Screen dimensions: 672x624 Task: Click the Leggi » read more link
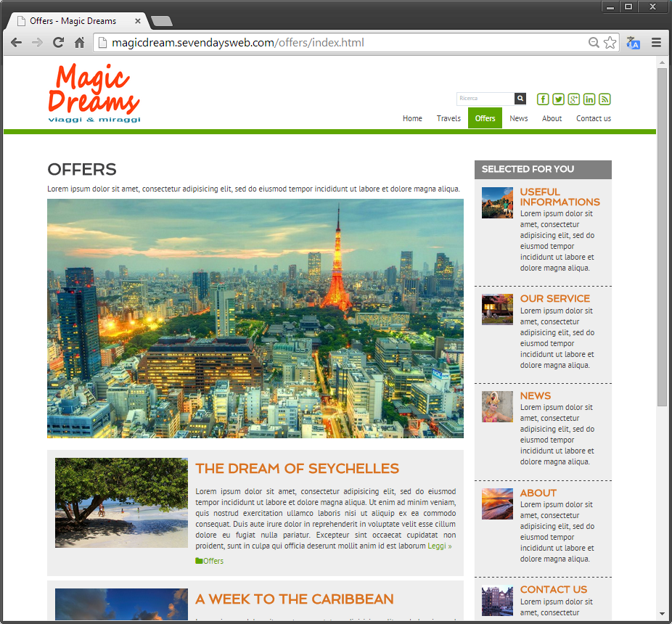440,546
